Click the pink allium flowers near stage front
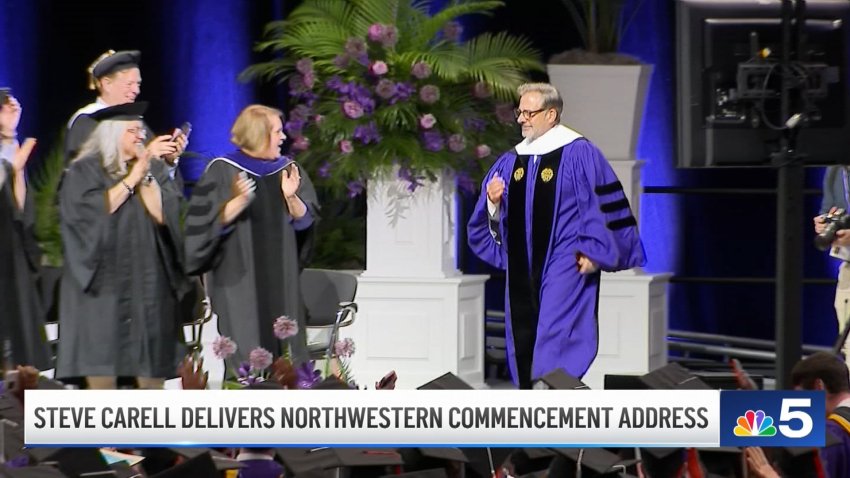This screenshot has height=478, width=850. click(282, 352)
